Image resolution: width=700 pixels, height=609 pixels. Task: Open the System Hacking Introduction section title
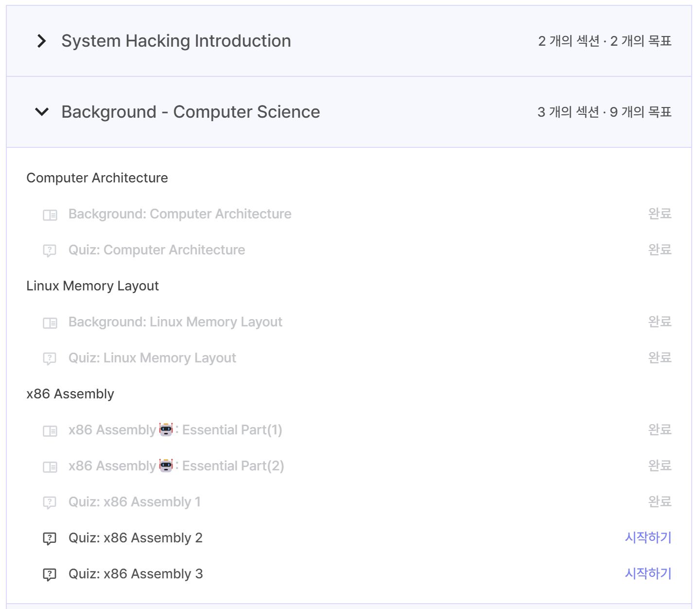pyautogui.click(x=176, y=41)
